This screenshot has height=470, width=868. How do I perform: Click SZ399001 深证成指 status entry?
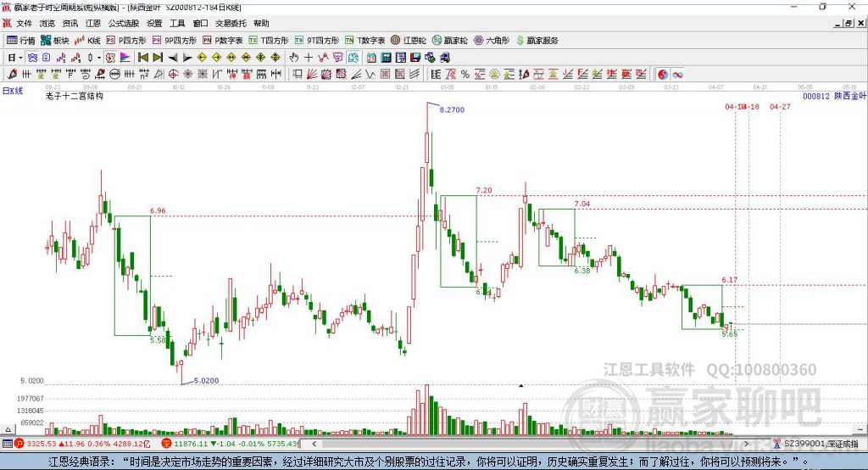click(x=821, y=444)
